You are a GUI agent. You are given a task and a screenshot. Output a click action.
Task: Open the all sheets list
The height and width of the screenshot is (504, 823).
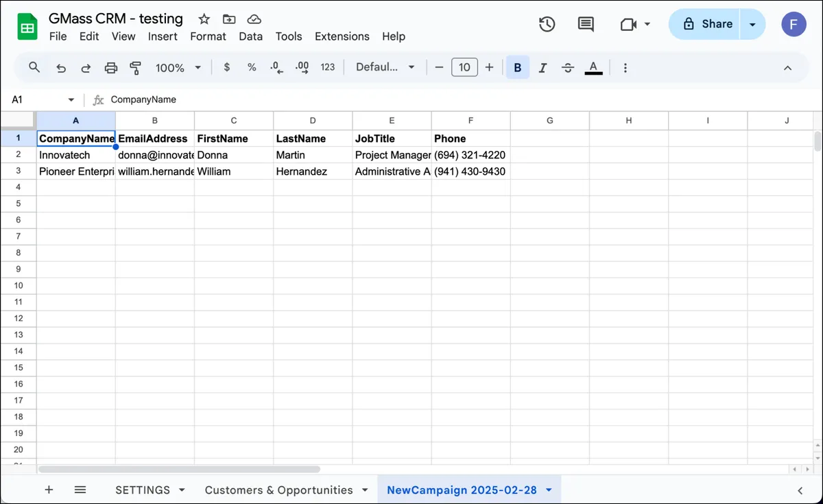(x=80, y=490)
